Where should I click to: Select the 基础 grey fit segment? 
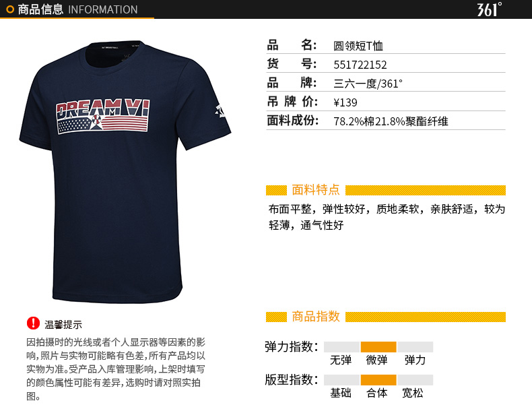point(341,380)
